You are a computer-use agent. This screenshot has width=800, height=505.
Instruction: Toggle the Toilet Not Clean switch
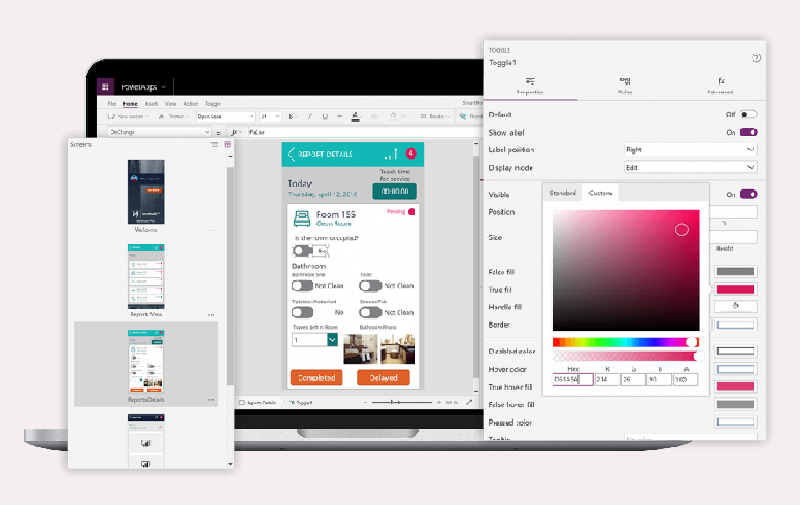[x=371, y=286]
